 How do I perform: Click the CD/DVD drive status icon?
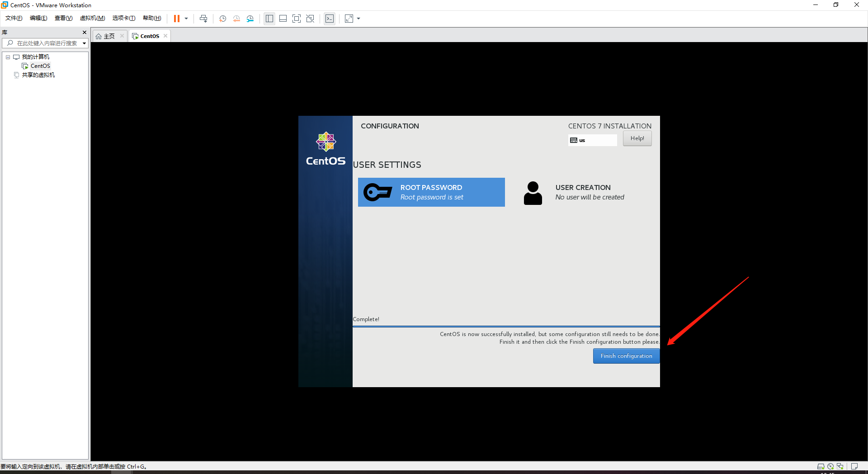830,466
